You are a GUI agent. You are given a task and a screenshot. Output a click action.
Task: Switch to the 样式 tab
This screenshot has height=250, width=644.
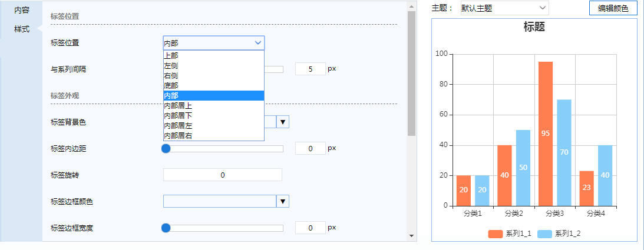point(22,29)
